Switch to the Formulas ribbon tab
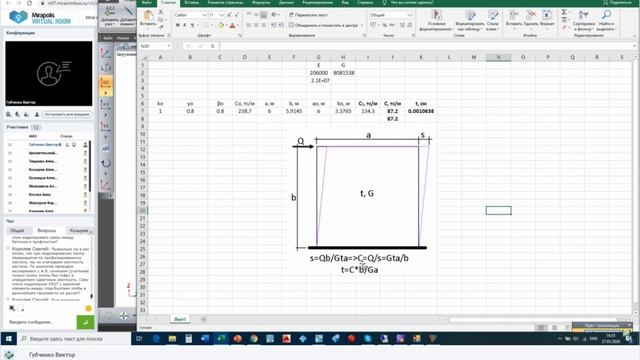Image resolution: width=640 pixels, height=360 pixels. point(261,2)
